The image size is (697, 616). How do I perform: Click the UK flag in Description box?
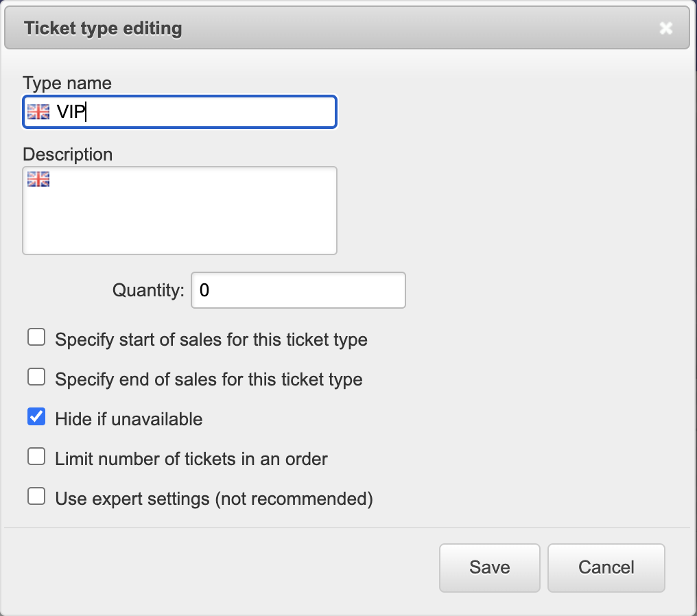tap(38, 180)
